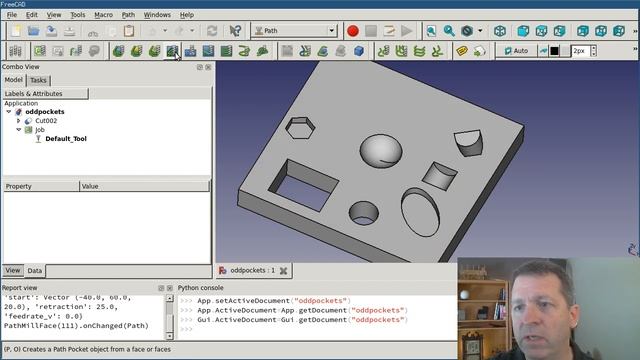
Task: Start macro recording with the red button
Action: (353, 31)
